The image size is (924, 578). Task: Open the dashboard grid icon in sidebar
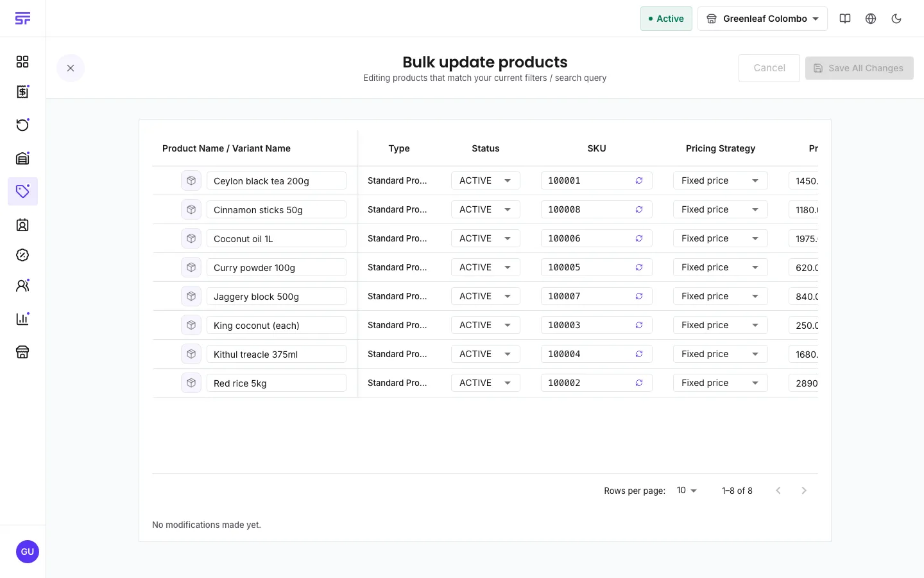(22, 62)
